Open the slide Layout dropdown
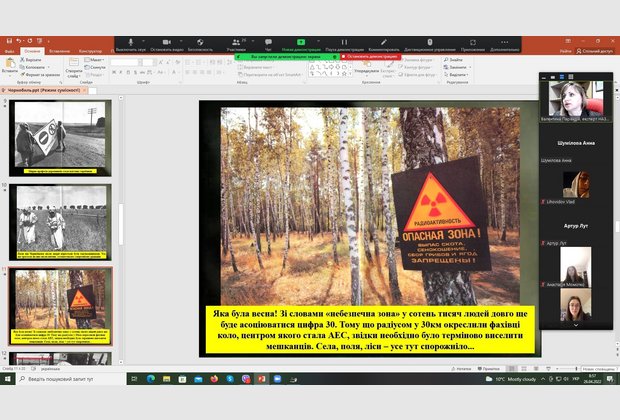Viewport: 620px width, 420px height. (x=95, y=60)
